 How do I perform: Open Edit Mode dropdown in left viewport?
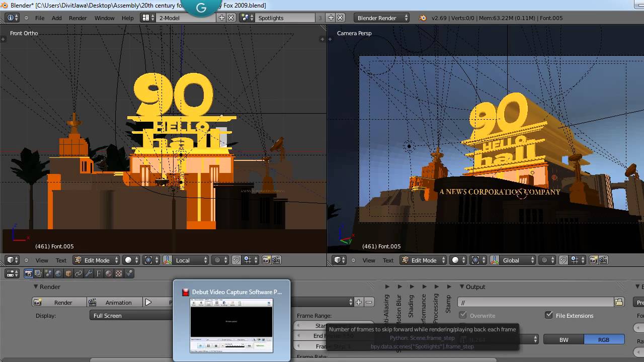point(96,260)
